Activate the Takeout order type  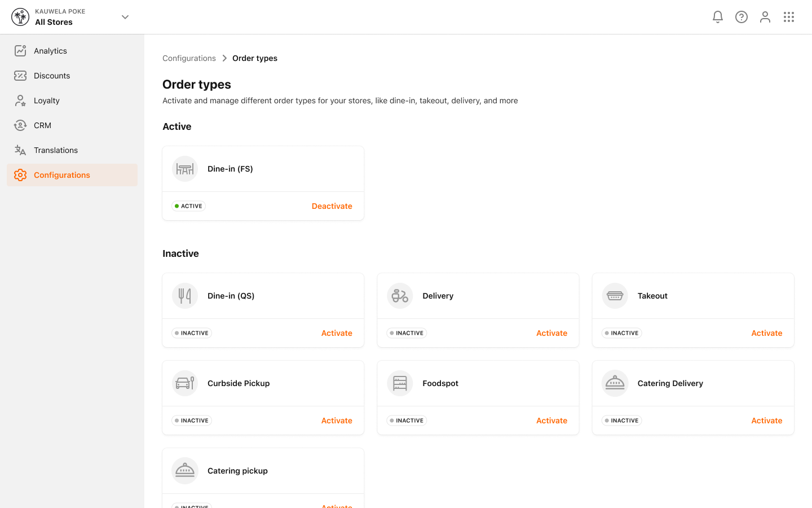coord(766,333)
